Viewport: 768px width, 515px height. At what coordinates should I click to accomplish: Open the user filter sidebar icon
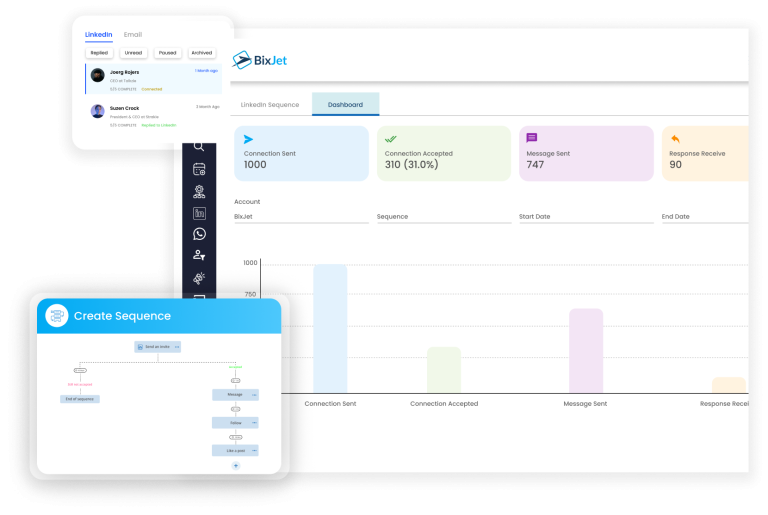point(199,255)
